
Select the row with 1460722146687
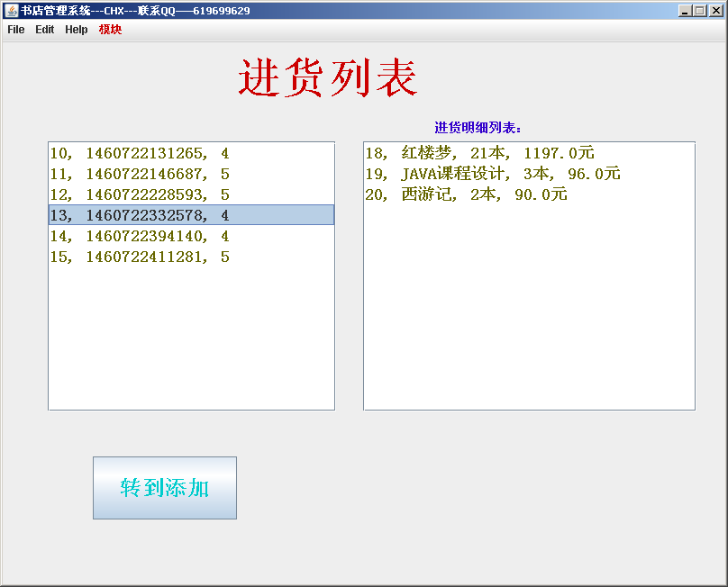(x=140, y=174)
